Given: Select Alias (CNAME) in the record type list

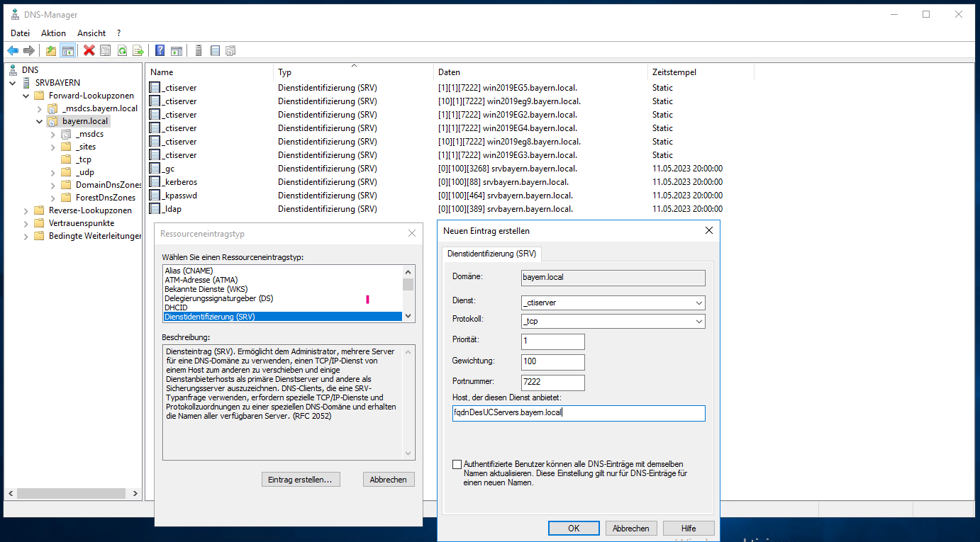Looking at the screenshot, I should click(189, 271).
